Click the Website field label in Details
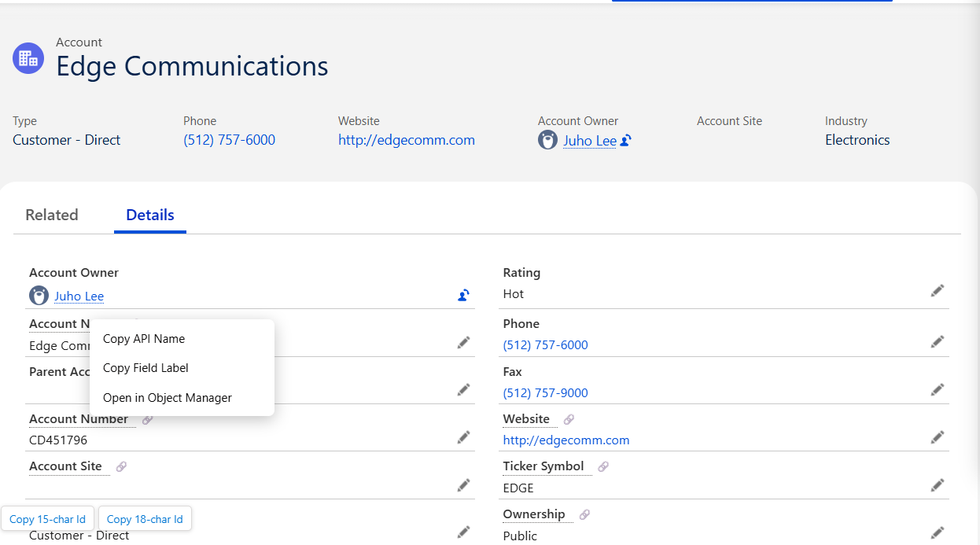 click(526, 419)
